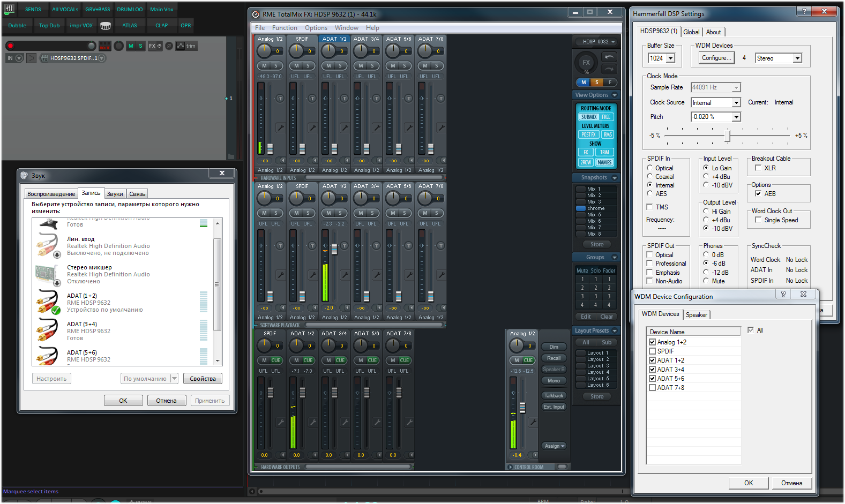The width and height of the screenshot is (845, 504).
Task: Collapse Control Room section arrow
Action: 510,467
